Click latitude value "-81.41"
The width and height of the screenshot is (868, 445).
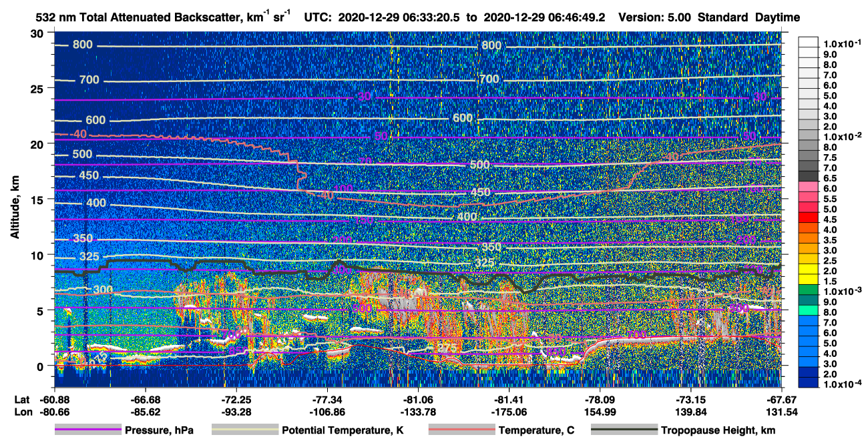[509, 400]
